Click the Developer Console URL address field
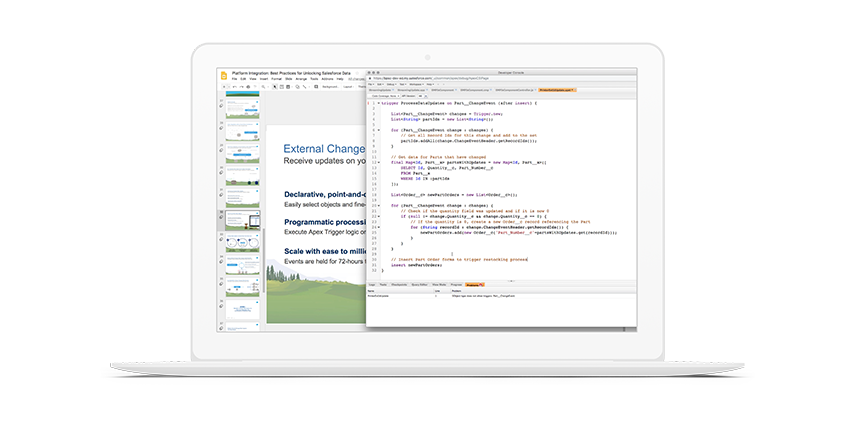 point(501,78)
